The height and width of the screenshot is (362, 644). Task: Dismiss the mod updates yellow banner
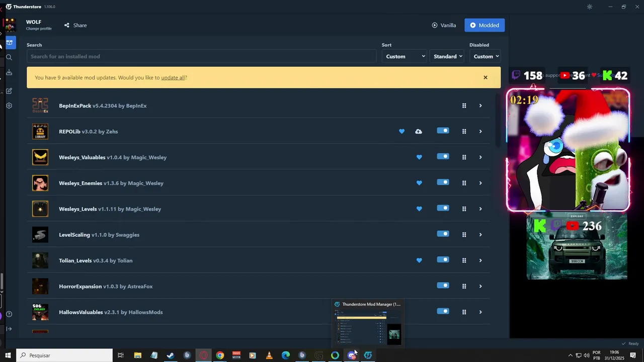coord(486,77)
